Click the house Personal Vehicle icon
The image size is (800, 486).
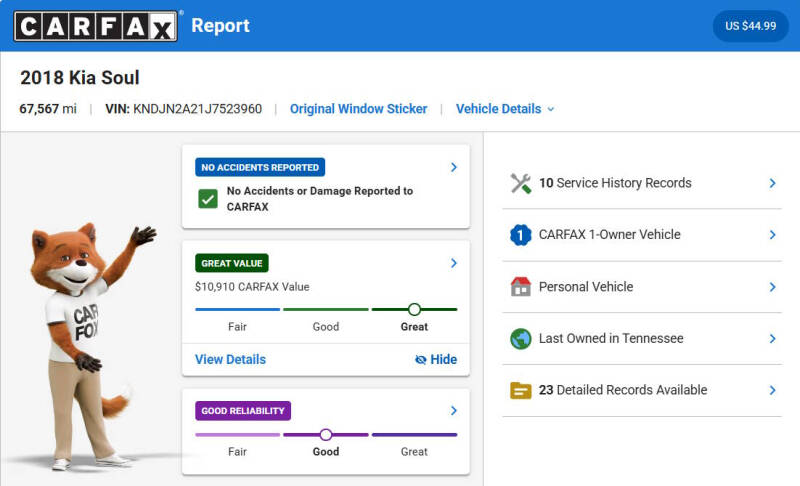(x=520, y=287)
